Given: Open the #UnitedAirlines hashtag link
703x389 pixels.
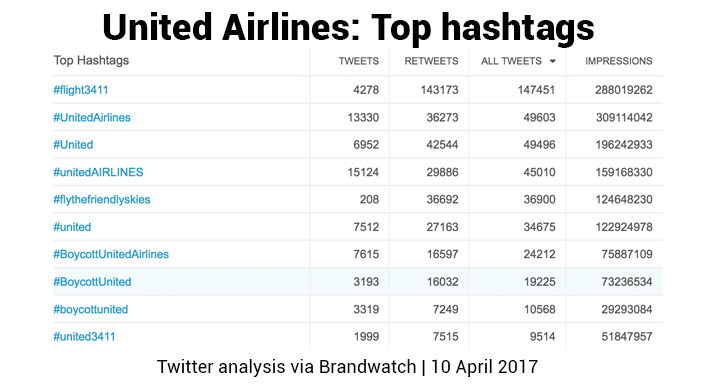Looking at the screenshot, I should 92,117.
